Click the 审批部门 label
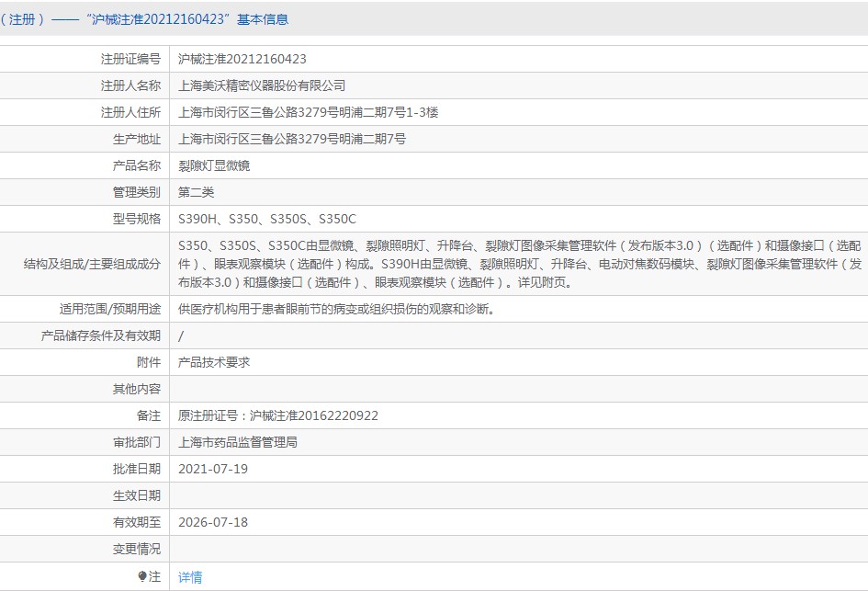 coord(137,442)
